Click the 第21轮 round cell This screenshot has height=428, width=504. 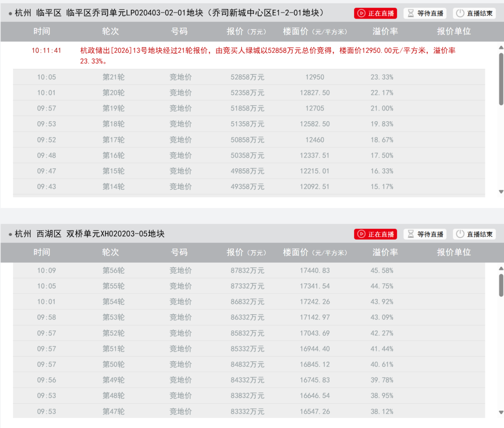coord(113,77)
